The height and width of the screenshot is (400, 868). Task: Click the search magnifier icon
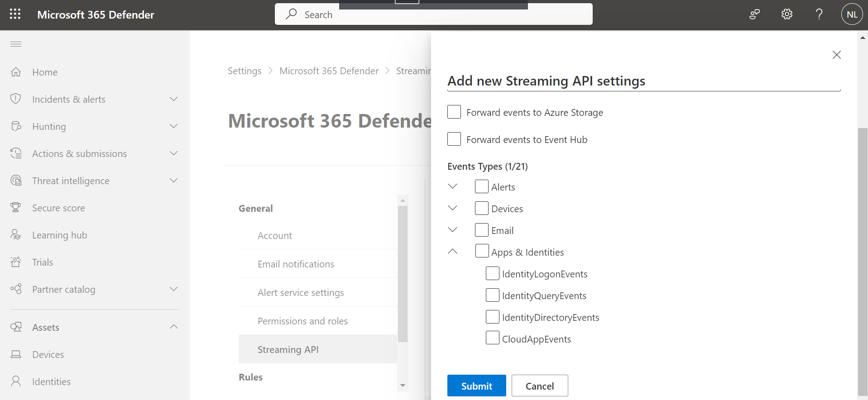[x=291, y=14]
